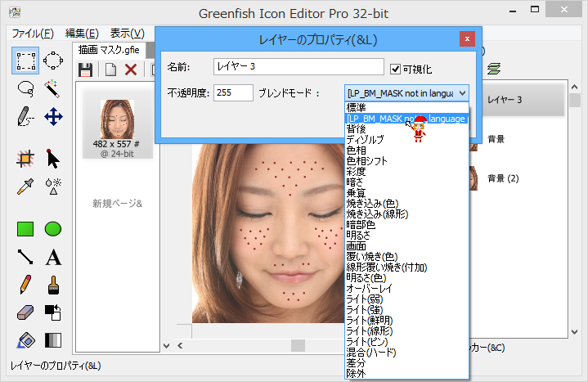Select the 482 x 557 page thumbnail
The height and width of the screenshot is (382, 588).
(x=118, y=128)
